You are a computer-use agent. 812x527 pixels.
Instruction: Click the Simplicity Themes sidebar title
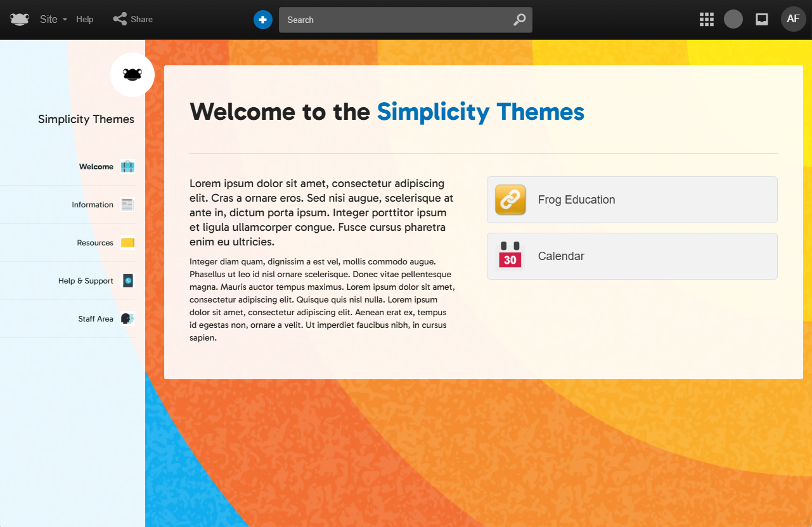[86, 119]
